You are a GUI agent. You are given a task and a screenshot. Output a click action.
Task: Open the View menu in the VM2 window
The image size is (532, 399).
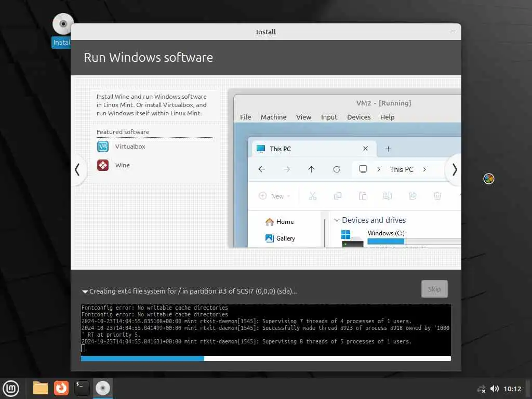coord(303,117)
